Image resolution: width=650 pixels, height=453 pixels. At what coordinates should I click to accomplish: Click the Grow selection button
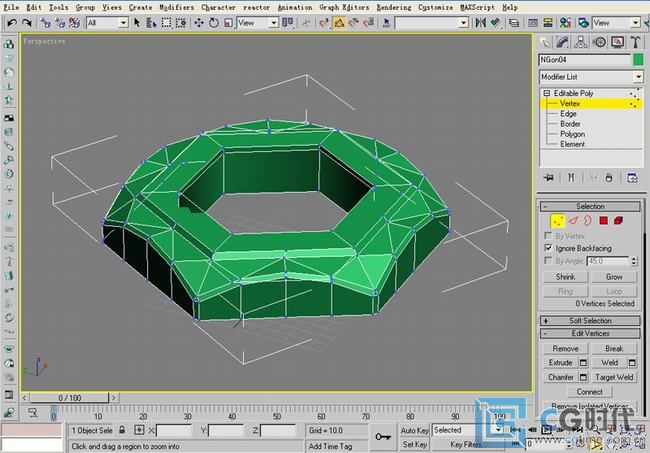point(614,277)
